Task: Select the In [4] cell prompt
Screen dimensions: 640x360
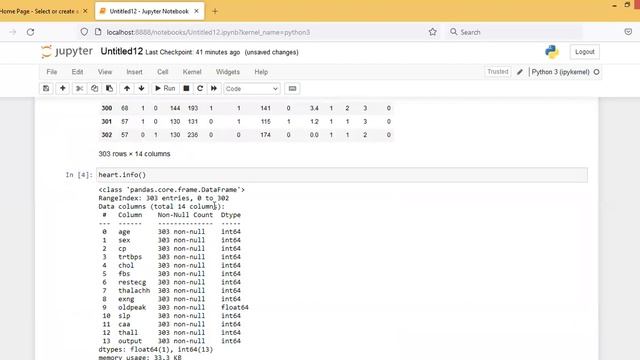Action: point(79,175)
